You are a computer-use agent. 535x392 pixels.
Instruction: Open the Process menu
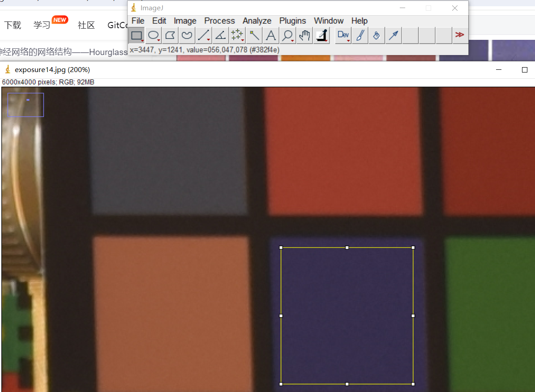[219, 21]
